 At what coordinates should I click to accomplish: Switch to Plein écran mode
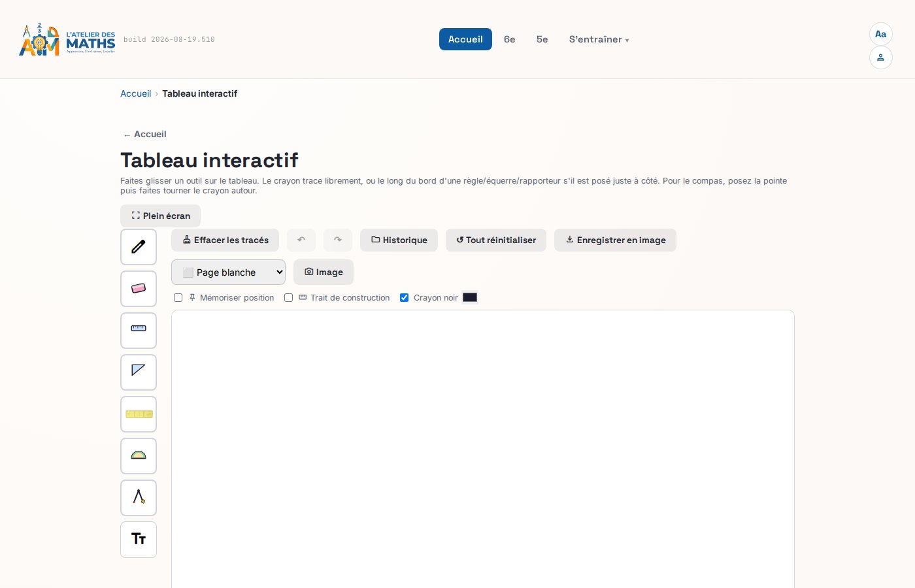pyautogui.click(x=160, y=216)
